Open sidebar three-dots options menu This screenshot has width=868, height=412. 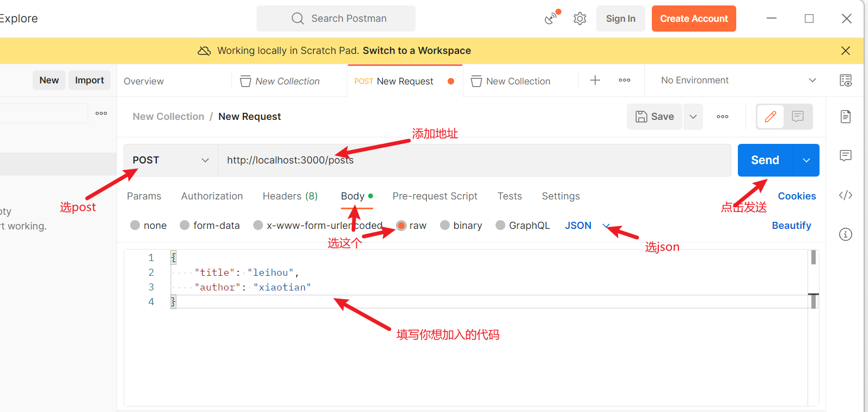point(101,113)
